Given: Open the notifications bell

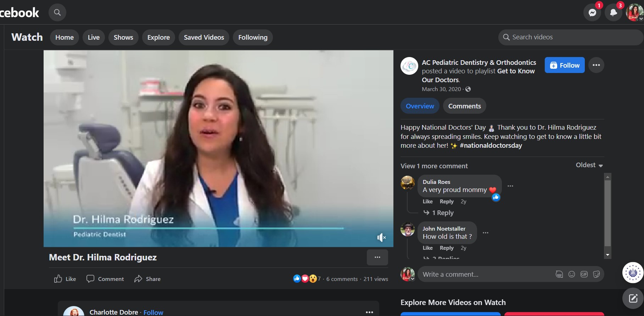Looking at the screenshot, I should coord(613,13).
